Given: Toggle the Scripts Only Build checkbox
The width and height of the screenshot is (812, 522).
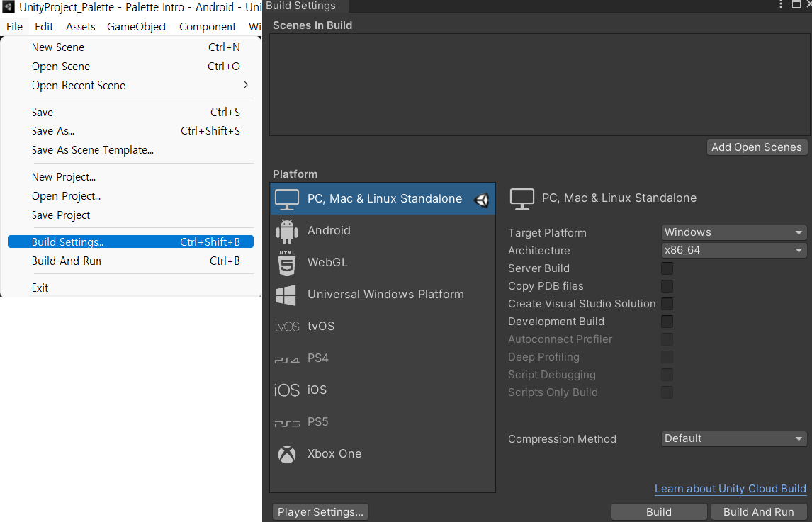Looking at the screenshot, I should point(667,392).
